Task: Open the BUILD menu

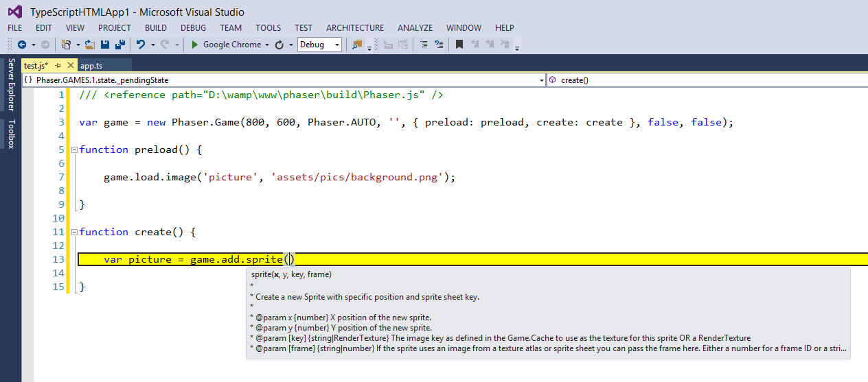Action: [156, 28]
